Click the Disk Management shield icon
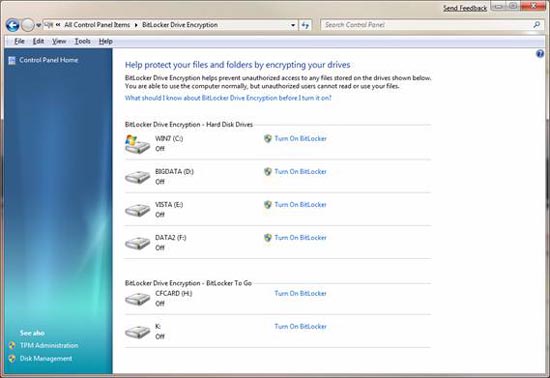The height and width of the screenshot is (378, 550). pos(12,358)
